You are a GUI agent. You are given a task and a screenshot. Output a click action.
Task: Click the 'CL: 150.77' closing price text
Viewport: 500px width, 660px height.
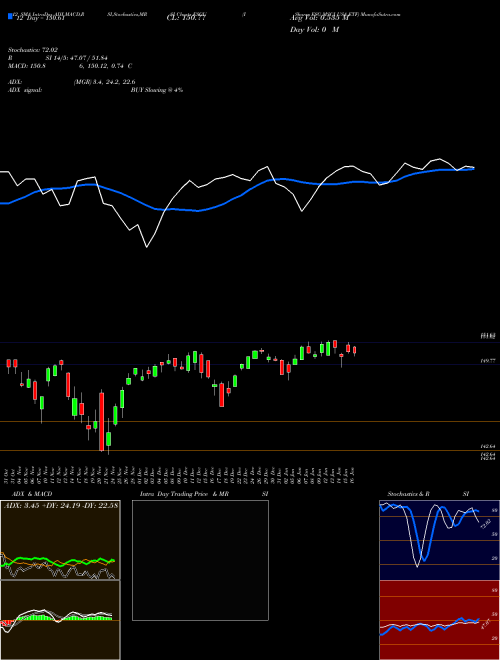point(186,19)
